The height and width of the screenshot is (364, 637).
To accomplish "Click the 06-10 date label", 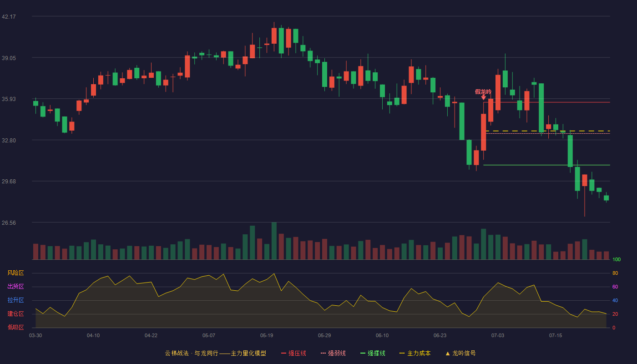I will pyautogui.click(x=382, y=335).
